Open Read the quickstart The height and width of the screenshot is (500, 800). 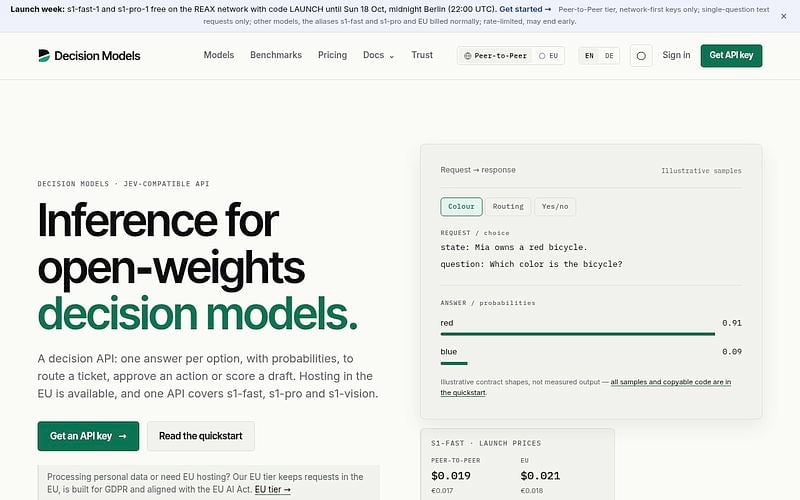click(x=201, y=436)
